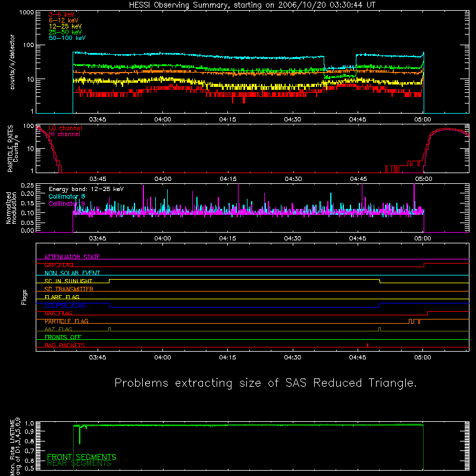Click the "PARTICLE RATES Counts/s" axis label
Viewport: 476px width, 476px height.
click(12, 149)
